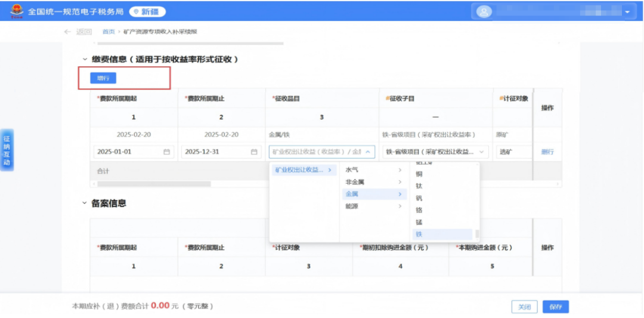
Task: Click the 保存 save button
Action: point(555,307)
